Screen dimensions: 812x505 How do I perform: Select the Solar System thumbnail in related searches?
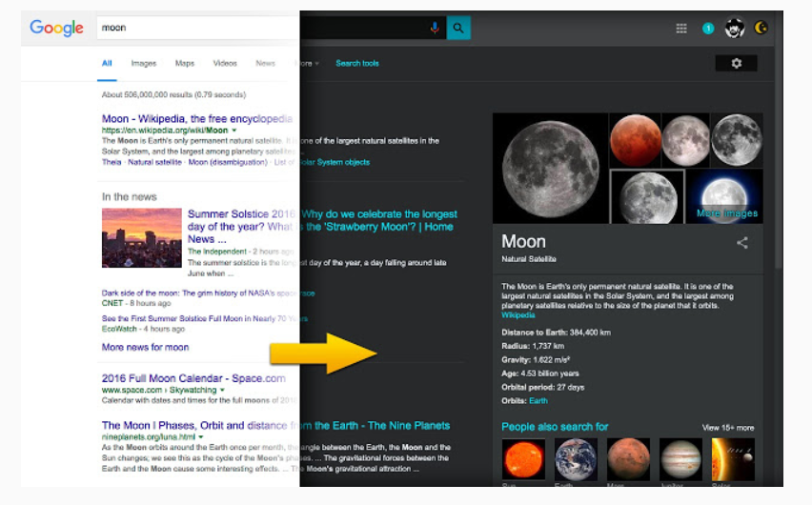point(733,459)
